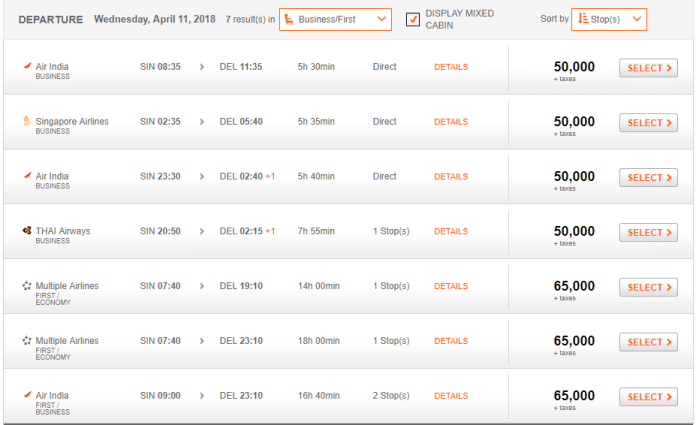The image size is (696, 425).
Task: Click arrow icon between SIN 20:50 and DEL 02:15
Action: (x=202, y=231)
